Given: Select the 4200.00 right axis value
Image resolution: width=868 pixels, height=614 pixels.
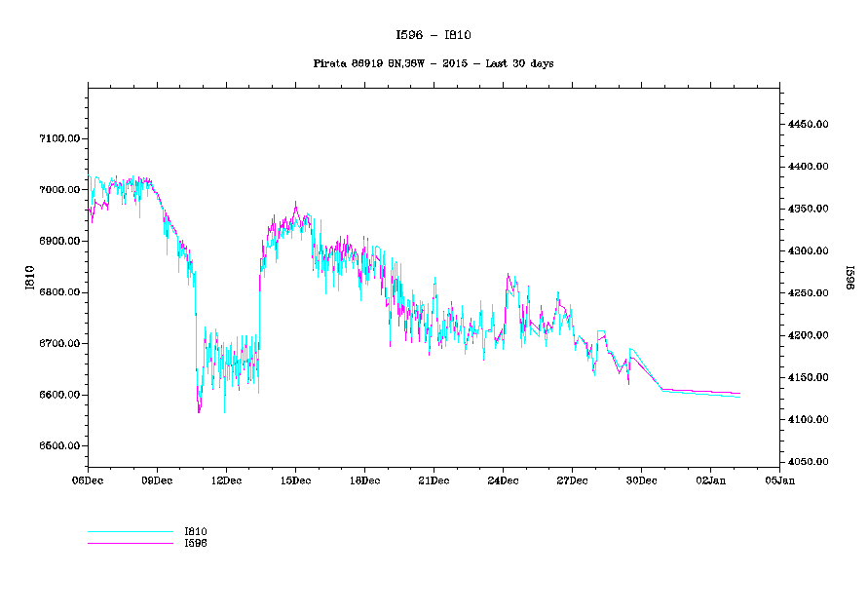Looking at the screenshot, I should [x=809, y=335].
